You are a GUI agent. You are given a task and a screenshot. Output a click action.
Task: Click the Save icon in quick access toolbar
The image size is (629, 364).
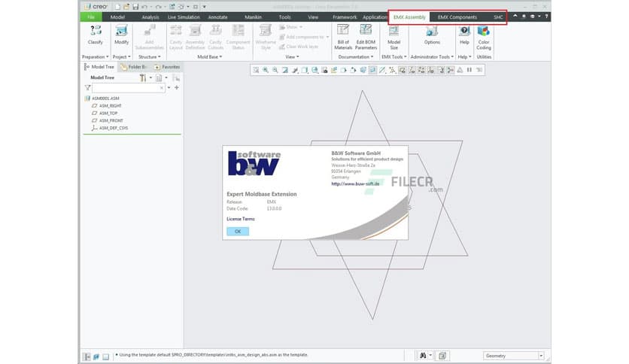(135, 7)
